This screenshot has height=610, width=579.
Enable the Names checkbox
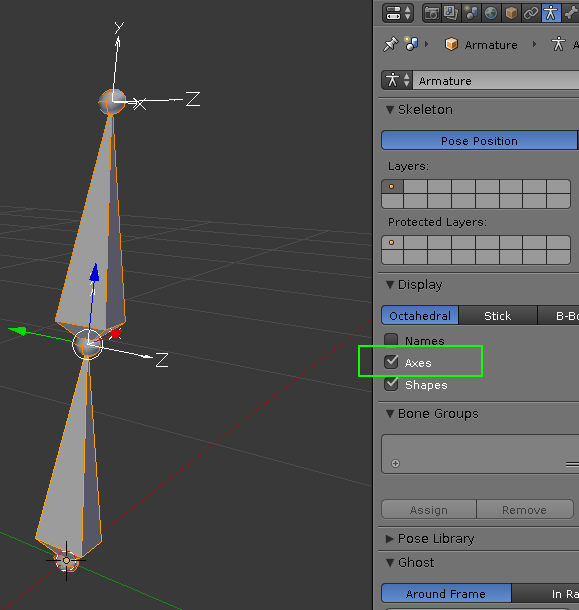(x=391, y=340)
